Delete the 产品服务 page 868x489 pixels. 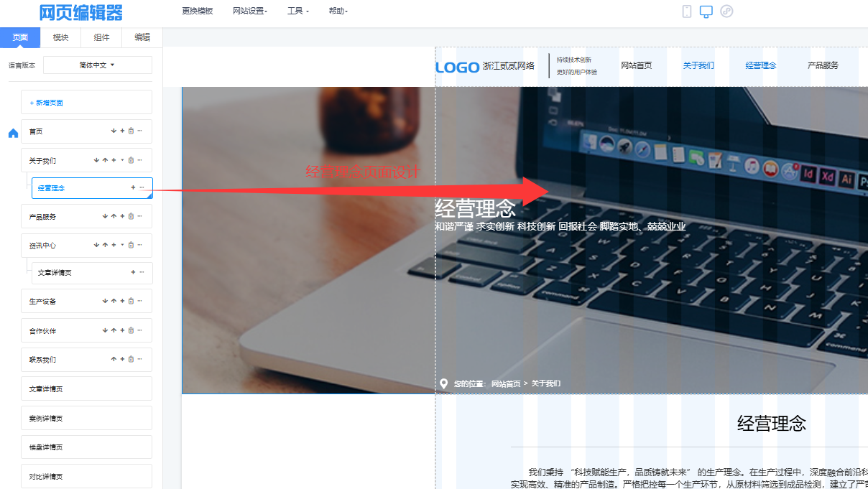[131, 216]
